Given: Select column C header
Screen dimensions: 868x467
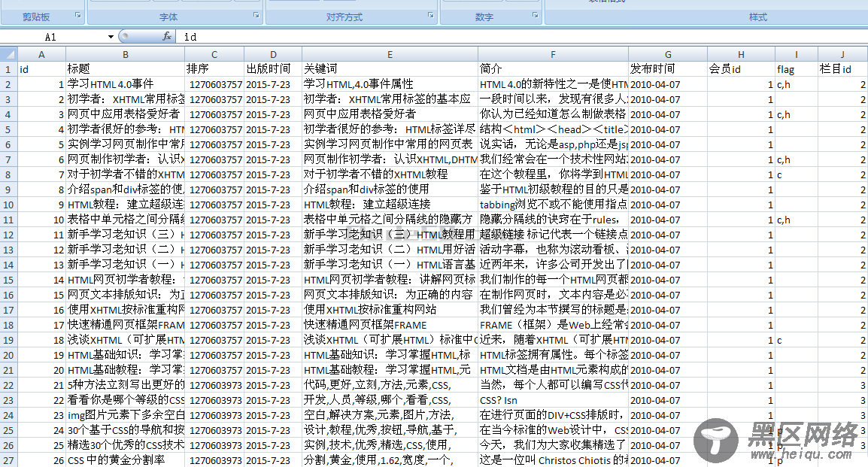Looking at the screenshot, I should click(214, 54).
